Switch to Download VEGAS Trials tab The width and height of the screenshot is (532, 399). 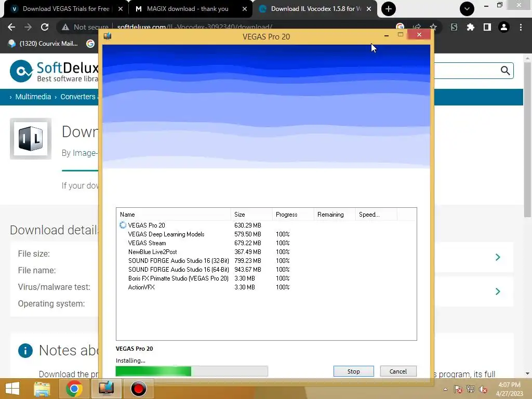(x=66, y=9)
